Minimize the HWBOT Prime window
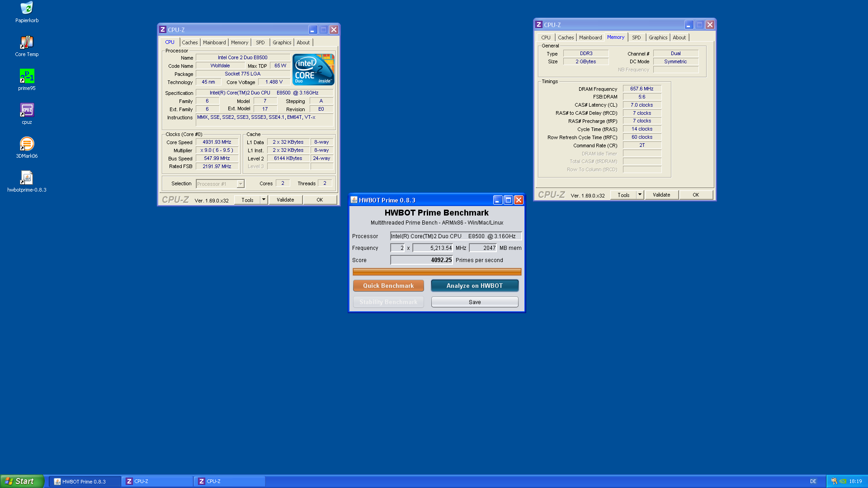Image resolution: width=868 pixels, height=488 pixels. click(x=498, y=200)
